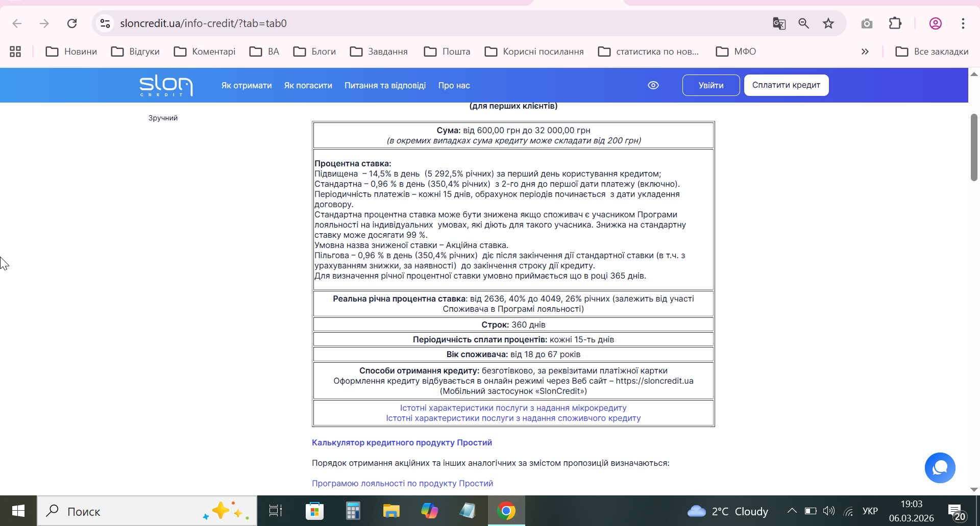
Task: Click the Увійти button
Action: coord(711,85)
